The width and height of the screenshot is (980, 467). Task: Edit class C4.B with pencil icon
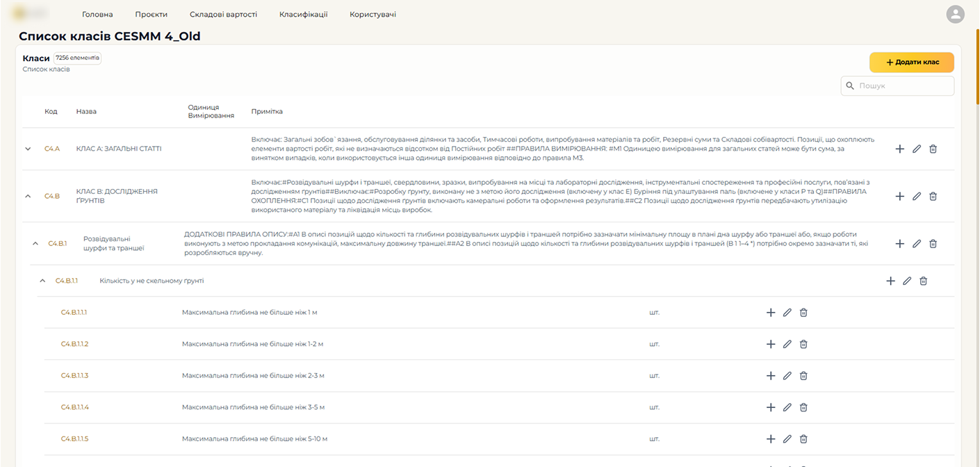pos(917,197)
